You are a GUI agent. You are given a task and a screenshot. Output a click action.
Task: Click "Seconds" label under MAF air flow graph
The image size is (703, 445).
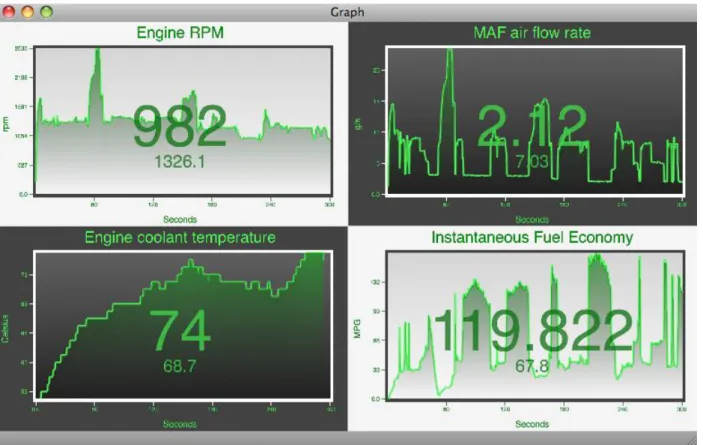pyautogui.click(x=532, y=220)
